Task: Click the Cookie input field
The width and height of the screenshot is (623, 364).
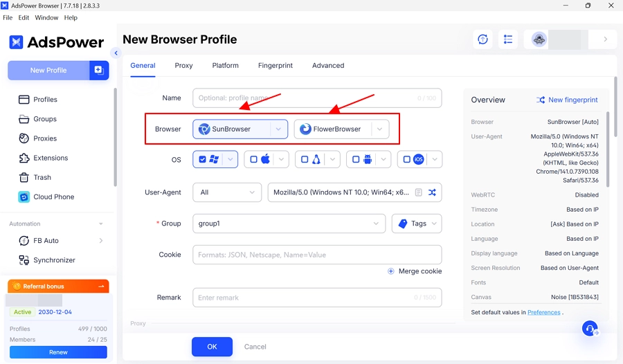Action: click(317, 255)
